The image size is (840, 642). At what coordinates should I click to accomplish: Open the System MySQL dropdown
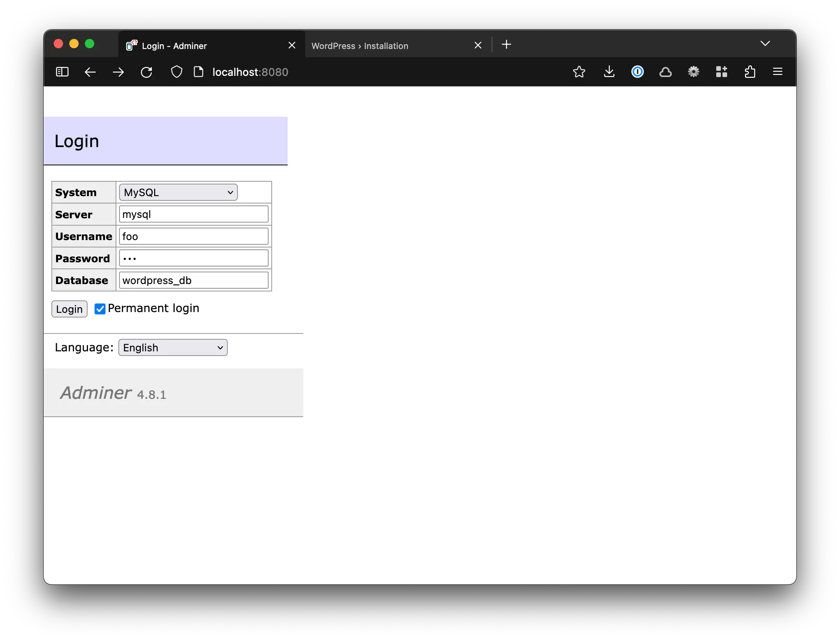pos(178,193)
